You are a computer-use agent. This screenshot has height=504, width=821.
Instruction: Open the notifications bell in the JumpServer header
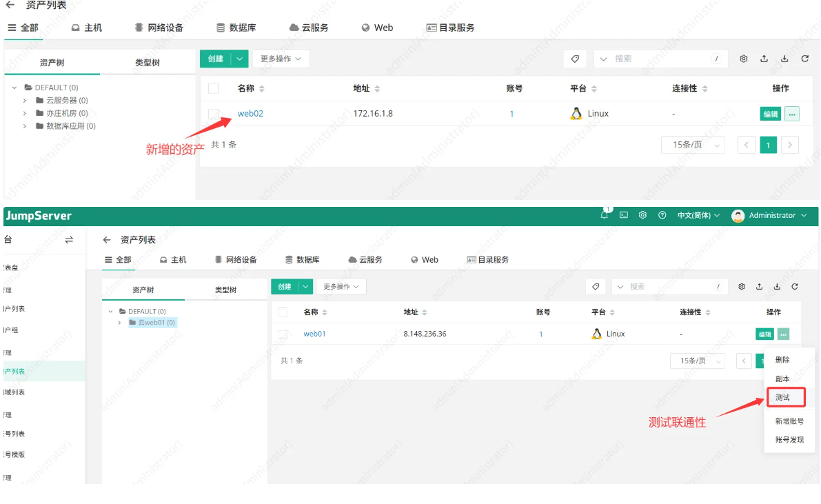pyautogui.click(x=605, y=215)
